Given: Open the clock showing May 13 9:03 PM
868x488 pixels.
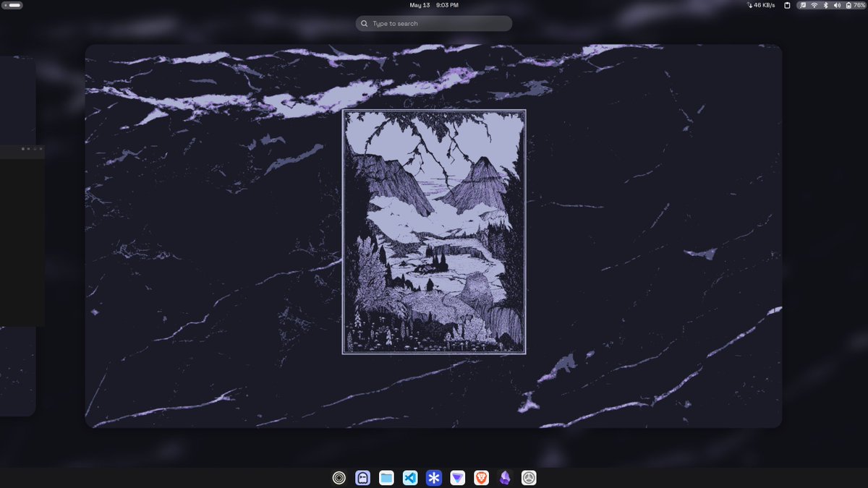Looking at the screenshot, I should (434, 5).
